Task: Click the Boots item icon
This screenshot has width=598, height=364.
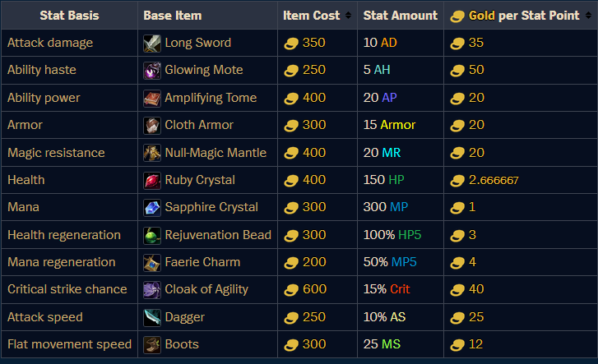Action: (152, 344)
